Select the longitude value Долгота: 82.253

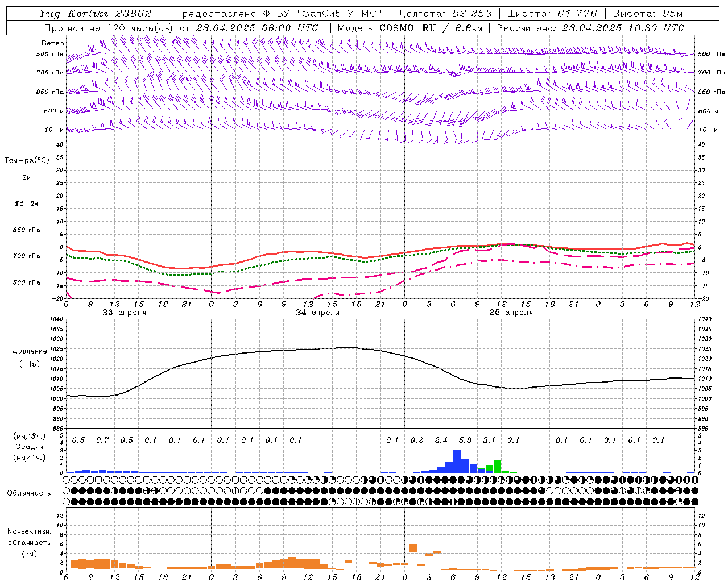pyautogui.click(x=445, y=14)
